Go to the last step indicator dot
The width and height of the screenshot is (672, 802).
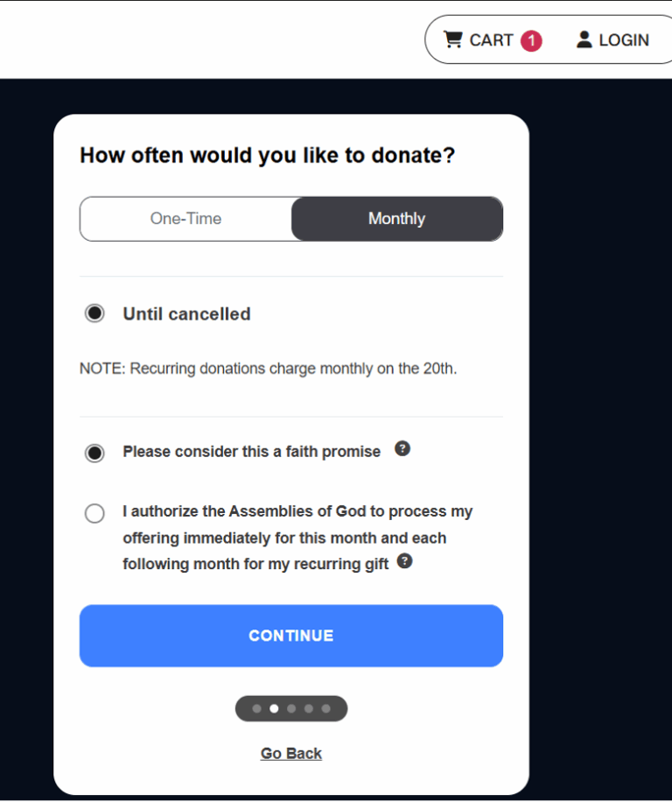[326, 708]
